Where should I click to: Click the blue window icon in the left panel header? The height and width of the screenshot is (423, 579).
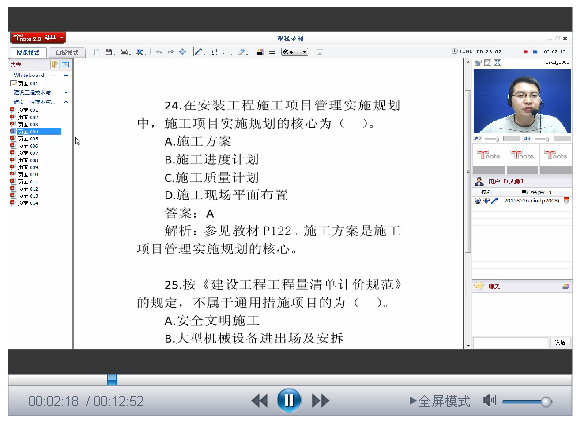click(65, 65)
